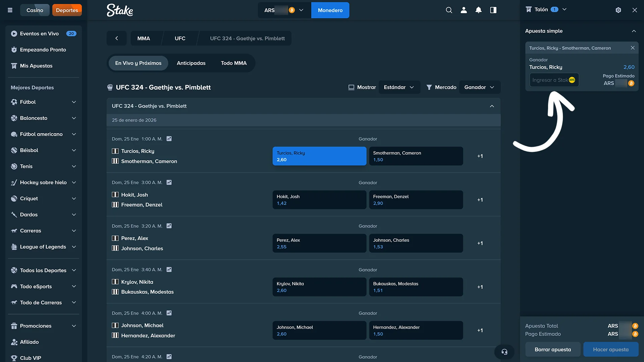The image size is (644, 362).
Task: Collapse the UFC 324 event section
Action: pos(492,106)
